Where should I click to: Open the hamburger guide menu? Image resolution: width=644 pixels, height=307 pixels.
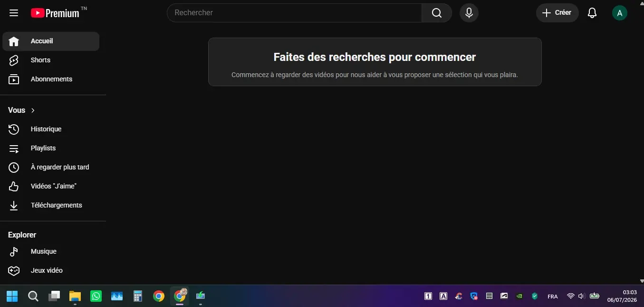(x=14, y=13)
